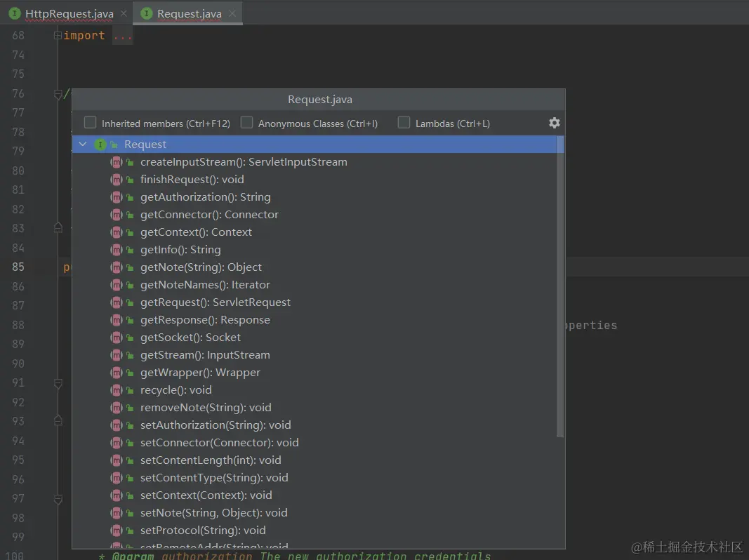Click method icon of setContext(Context)
The width and height of the screenshot is (749, 560).
(117, 495)
